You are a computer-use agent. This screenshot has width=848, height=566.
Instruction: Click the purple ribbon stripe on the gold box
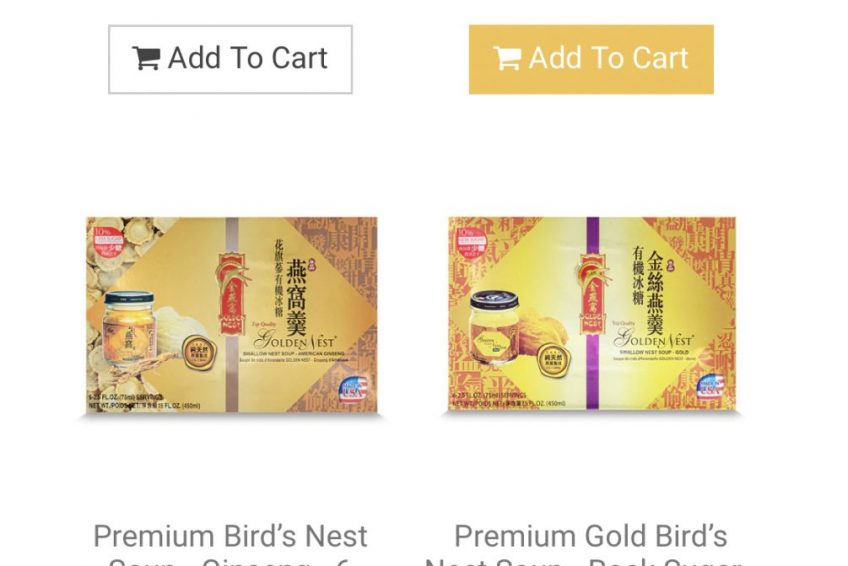(x=593, y=314)
